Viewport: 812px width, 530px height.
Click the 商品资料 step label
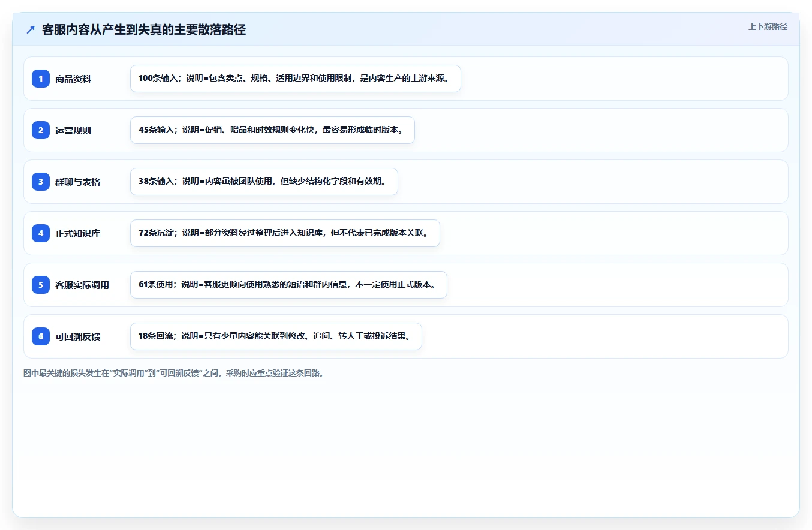(x=73, y=79)
